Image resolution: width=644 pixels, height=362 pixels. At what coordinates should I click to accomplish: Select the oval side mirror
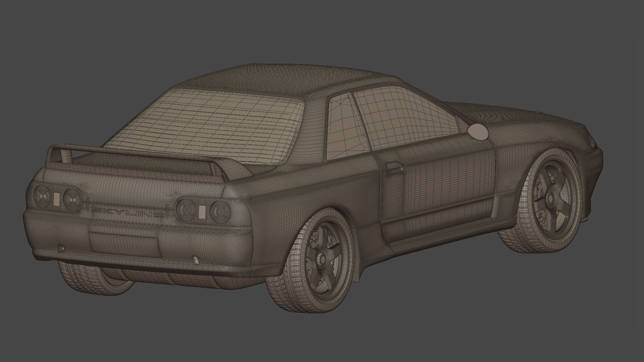tap(477, 131)
